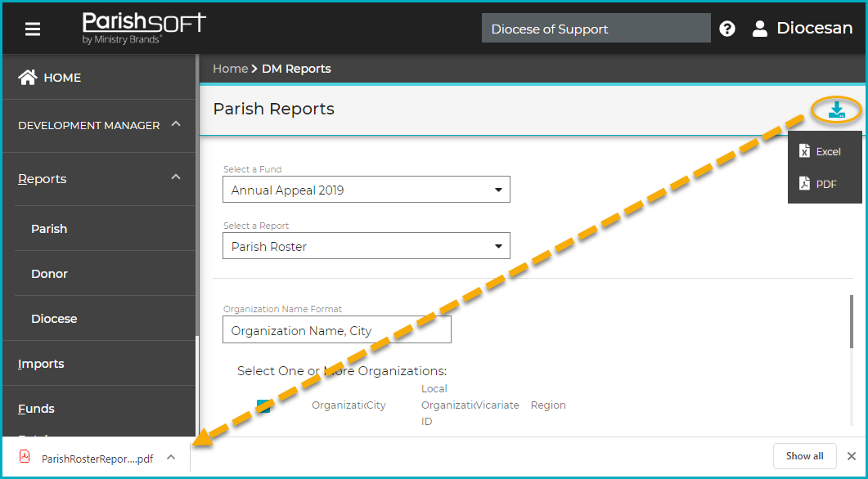868x479 pixels.
Task: Choose Excel export option
Action: pyautogui.click(x=825, y=151)
